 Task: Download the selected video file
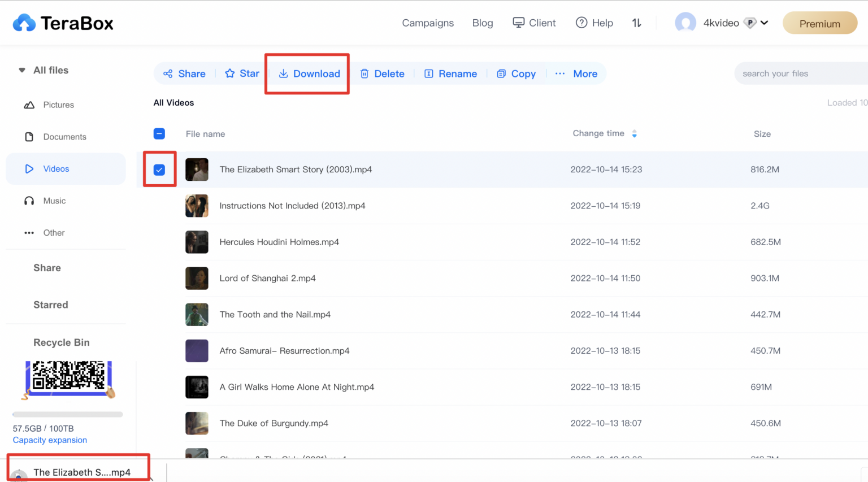309,74
